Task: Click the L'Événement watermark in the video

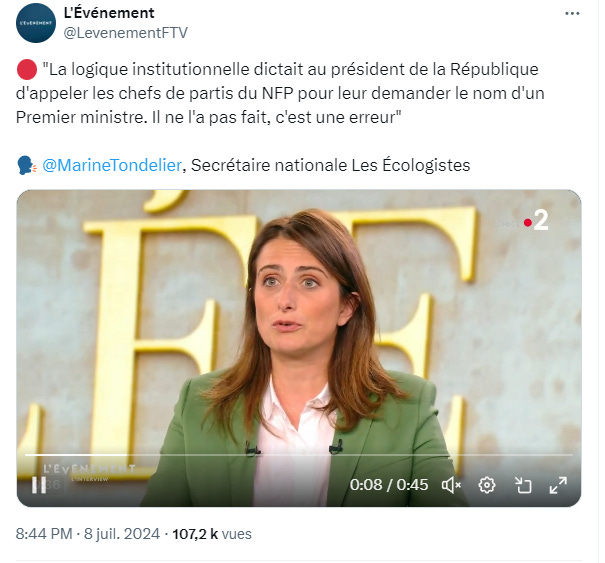Action: (89, 472)
